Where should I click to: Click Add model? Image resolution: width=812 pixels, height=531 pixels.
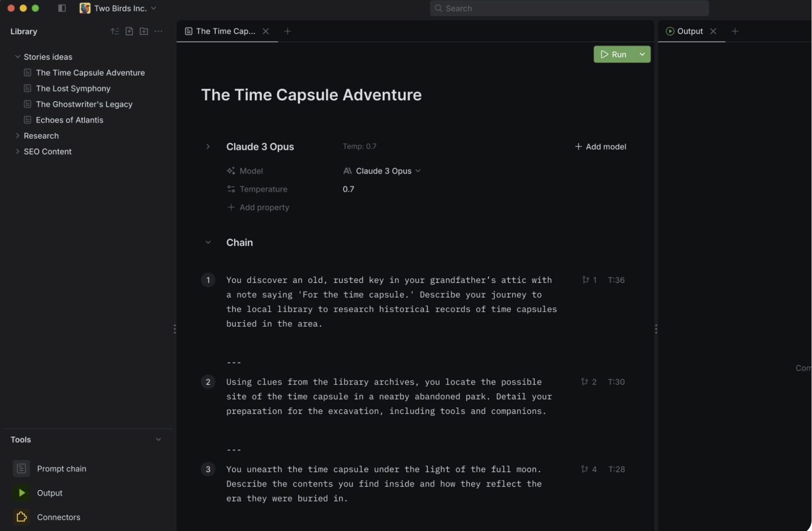(x=600, y=147)
